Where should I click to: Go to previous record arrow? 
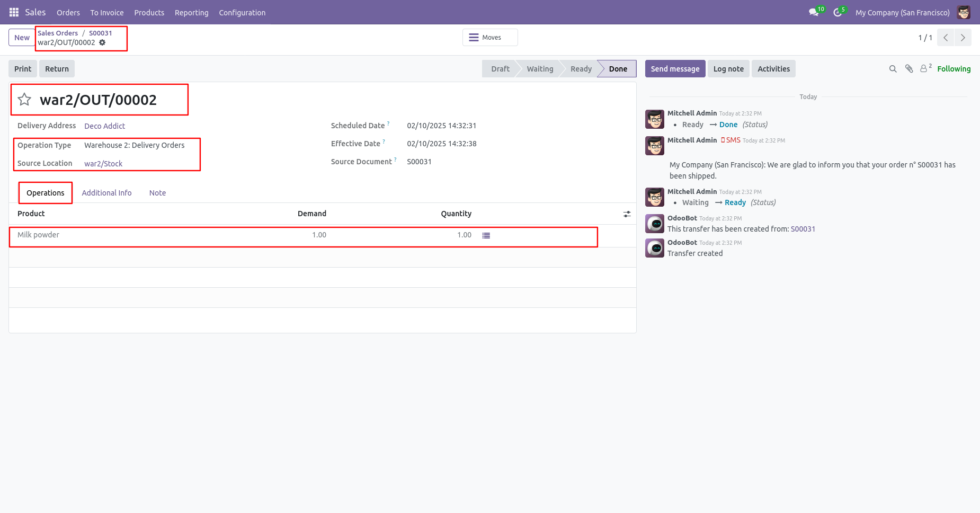tap(946, 38)
